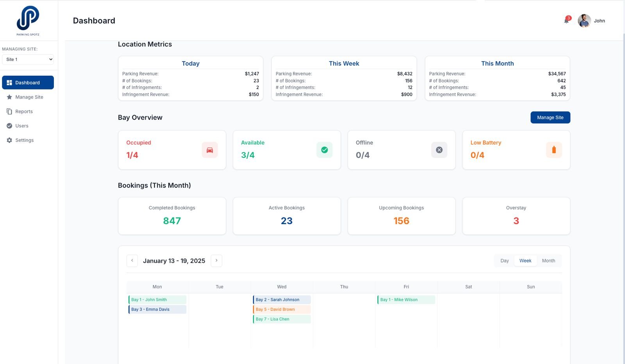625x364 pixels.
Task: Open the Managing Site dropdown
Action: point(28,59)
